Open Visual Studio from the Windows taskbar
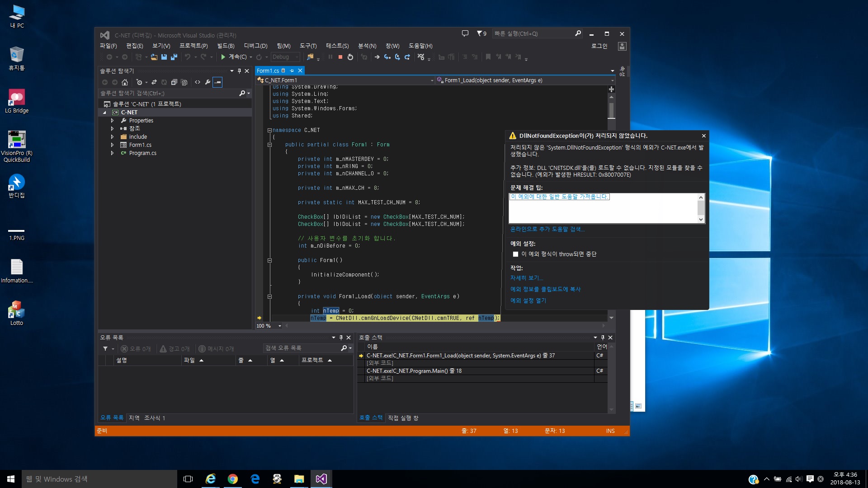This screenshot has height=488, width=868. (321, 479)
